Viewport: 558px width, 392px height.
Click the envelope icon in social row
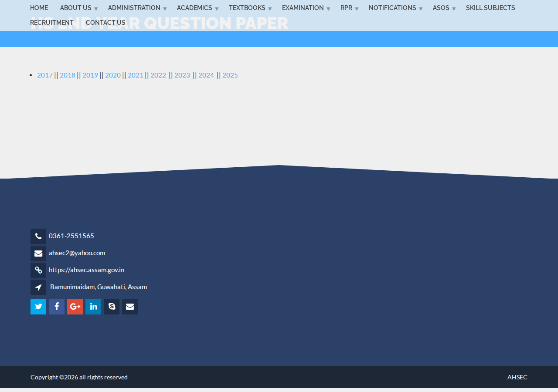pyautogui.click(x=130, y=307)
